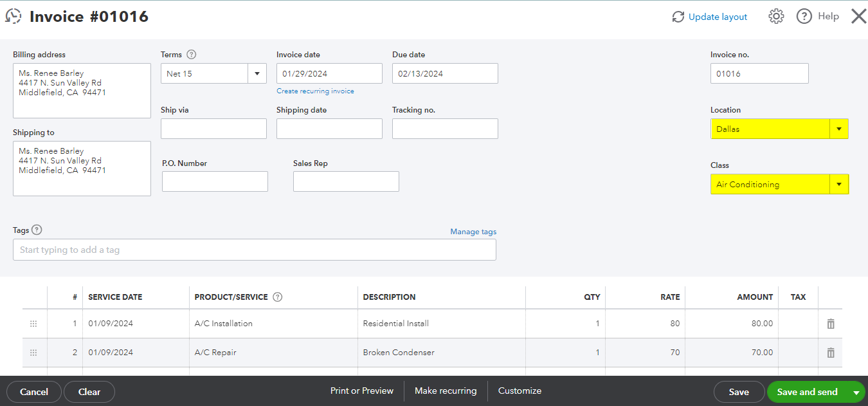Open the Class dropdown showing Air Conditioning

tap(838, 185)
